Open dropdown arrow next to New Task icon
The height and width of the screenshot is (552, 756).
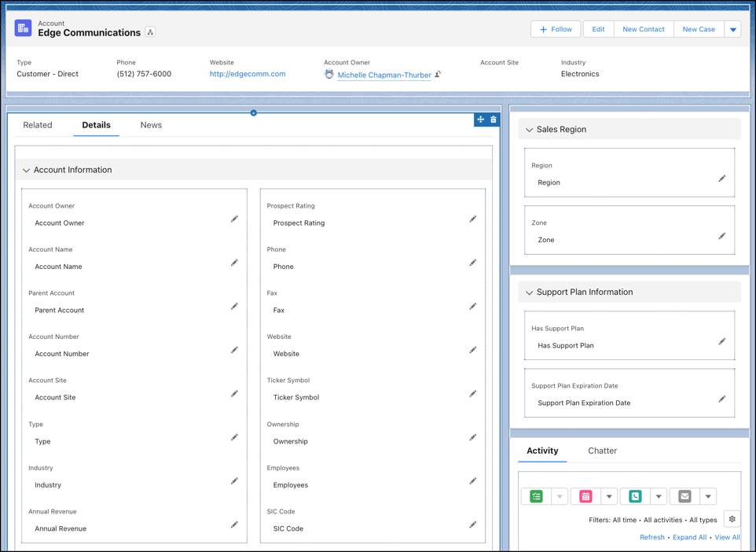pos(560,496)
